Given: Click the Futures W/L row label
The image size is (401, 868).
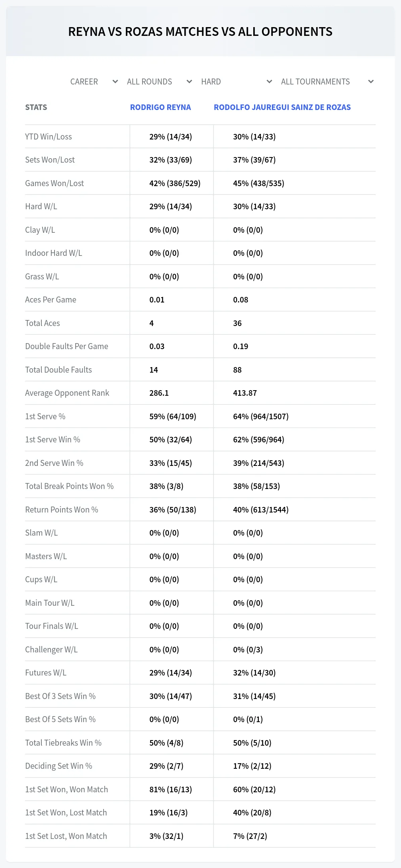Looking at the screenshot, I should click(46, 673).
